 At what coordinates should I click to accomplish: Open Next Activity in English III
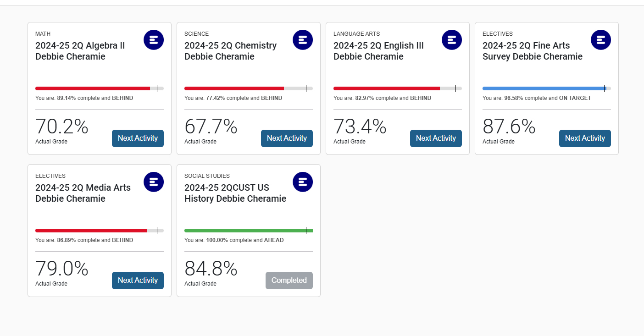pyautogui.click(x=436, y=138)
